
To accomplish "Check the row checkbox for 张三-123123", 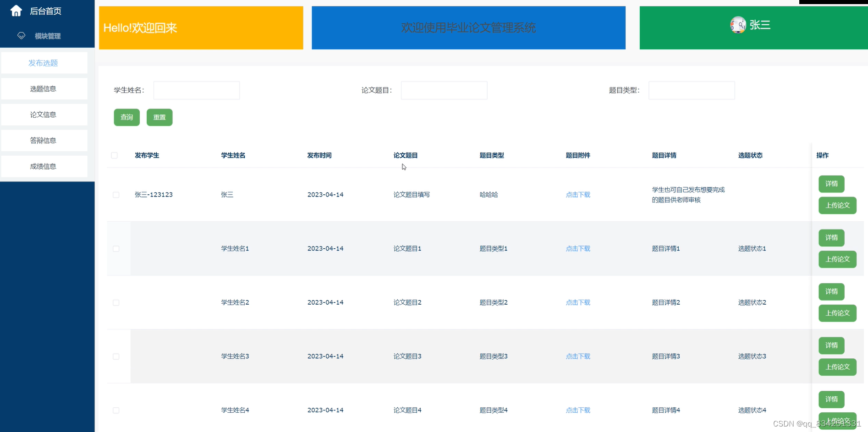I will pos(116,195).
